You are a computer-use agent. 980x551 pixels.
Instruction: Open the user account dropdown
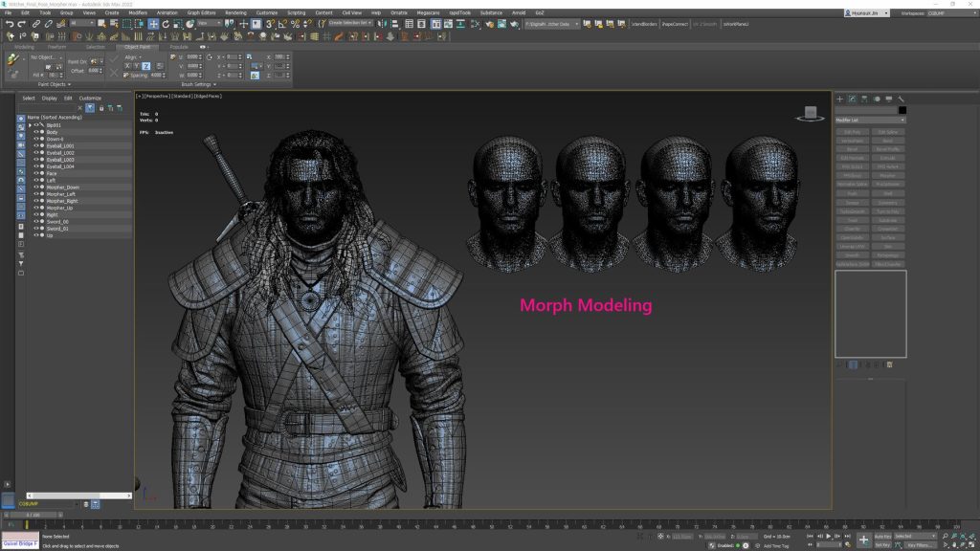click(x=866, y=13)
